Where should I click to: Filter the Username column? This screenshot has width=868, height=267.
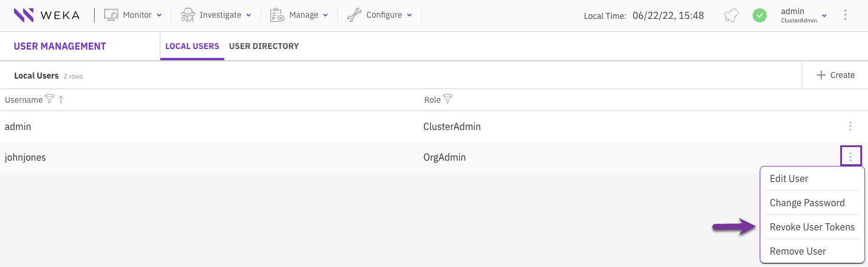50,100
